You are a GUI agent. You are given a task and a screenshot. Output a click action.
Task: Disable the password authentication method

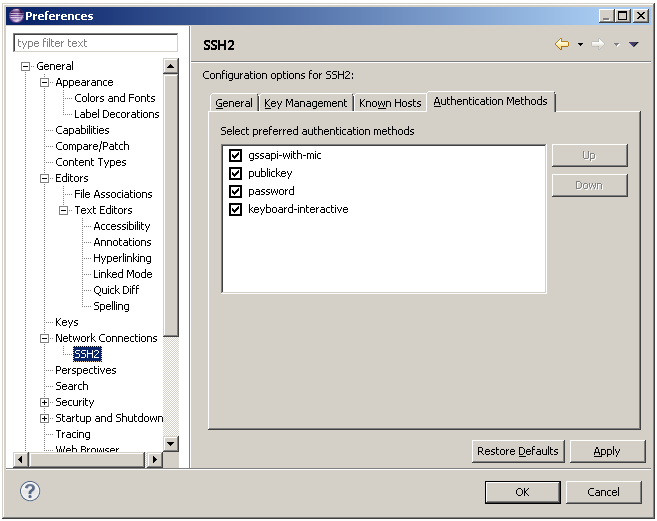coord(236,191)
